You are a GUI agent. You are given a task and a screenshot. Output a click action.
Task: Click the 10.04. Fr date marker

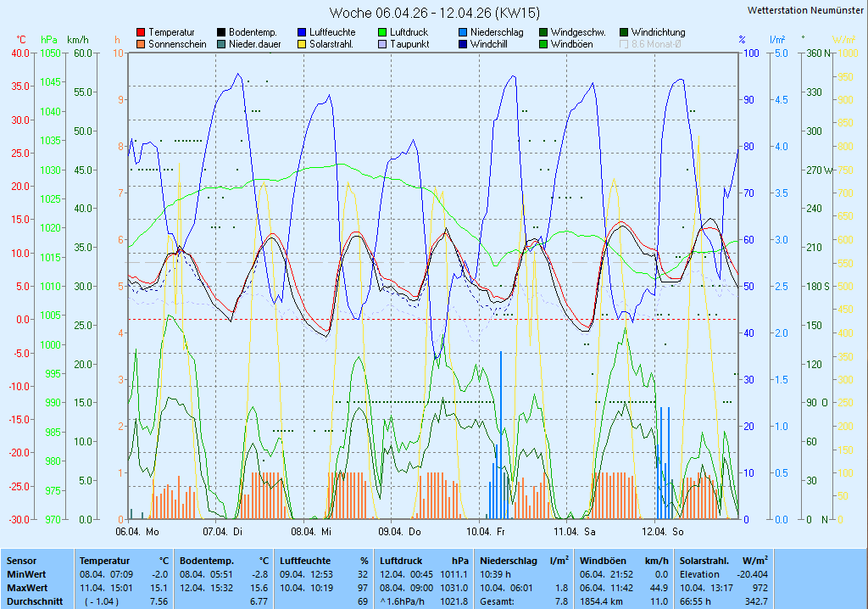point(488,532)
